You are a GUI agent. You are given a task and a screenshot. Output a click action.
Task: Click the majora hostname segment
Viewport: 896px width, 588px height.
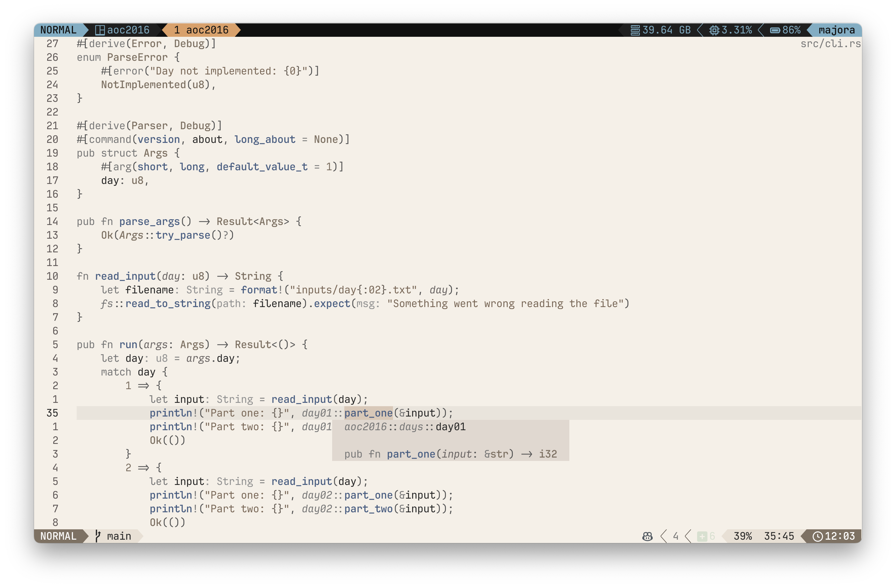[836, 30]
